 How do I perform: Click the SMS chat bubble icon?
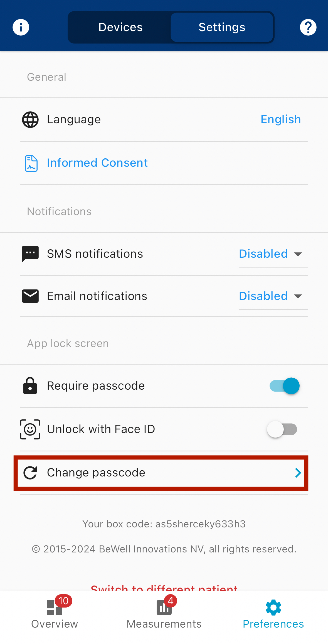[x=30, y=254]
